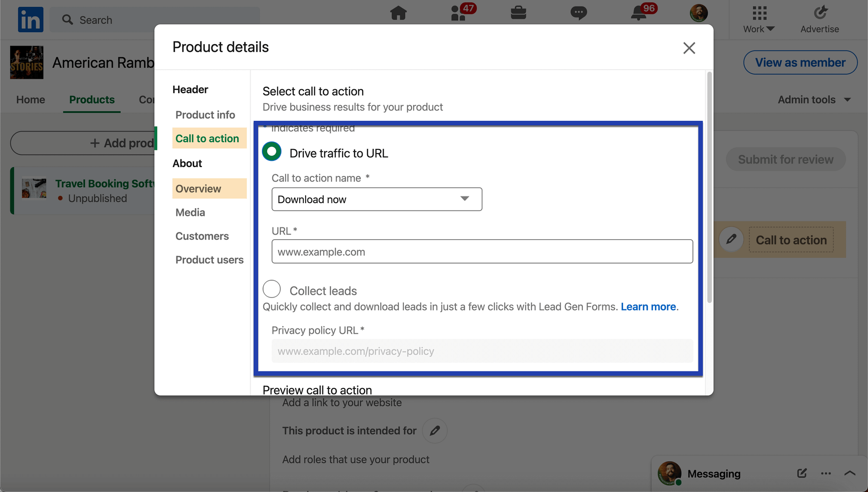This screenshot has width=868, height=492.
Task: Click your profile avatar in the top bar
Action: [x=699, y=13]
